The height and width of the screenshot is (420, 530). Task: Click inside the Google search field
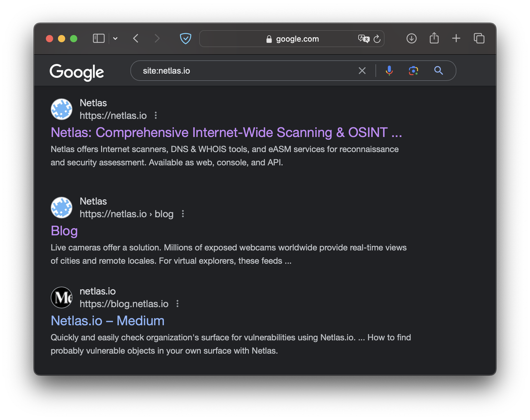pyautogui.click(x=239, y=70)
